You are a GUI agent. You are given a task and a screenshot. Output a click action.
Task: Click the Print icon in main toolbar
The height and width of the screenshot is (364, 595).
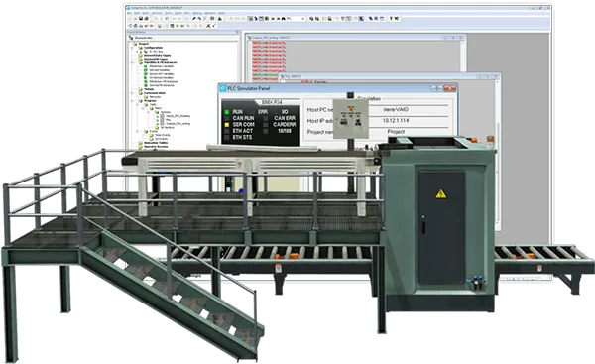(x=146, y=18)
